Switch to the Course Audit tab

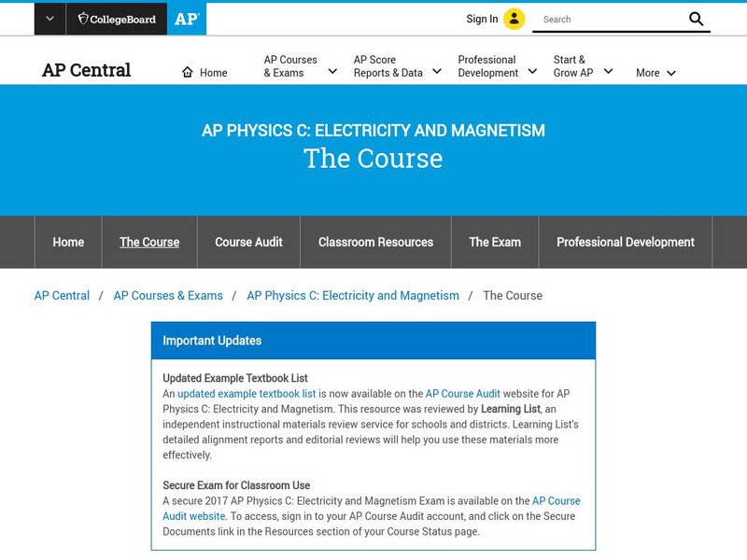[247, 242]
